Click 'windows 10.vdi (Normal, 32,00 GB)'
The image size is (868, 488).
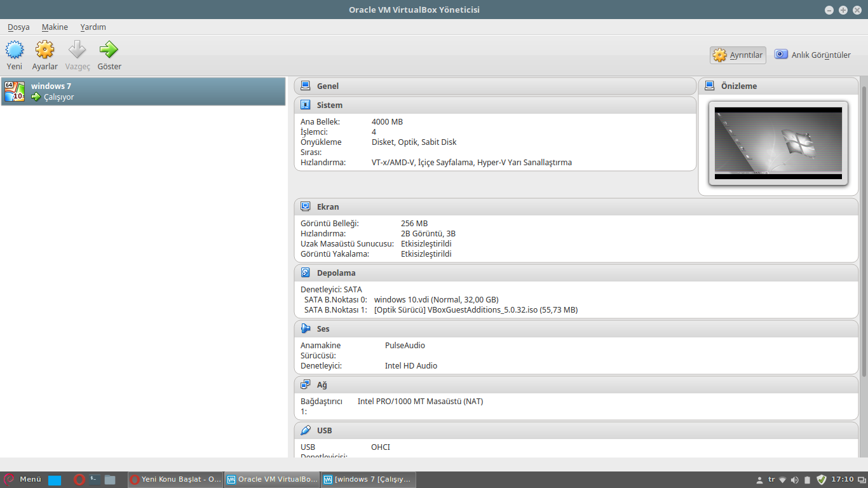click(x=437, y=300)
